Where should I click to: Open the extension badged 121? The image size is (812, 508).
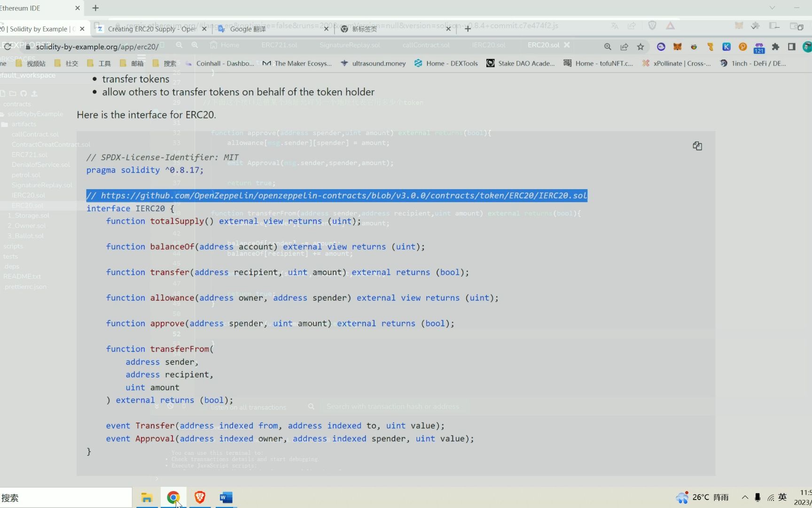[x=759, y=48]
